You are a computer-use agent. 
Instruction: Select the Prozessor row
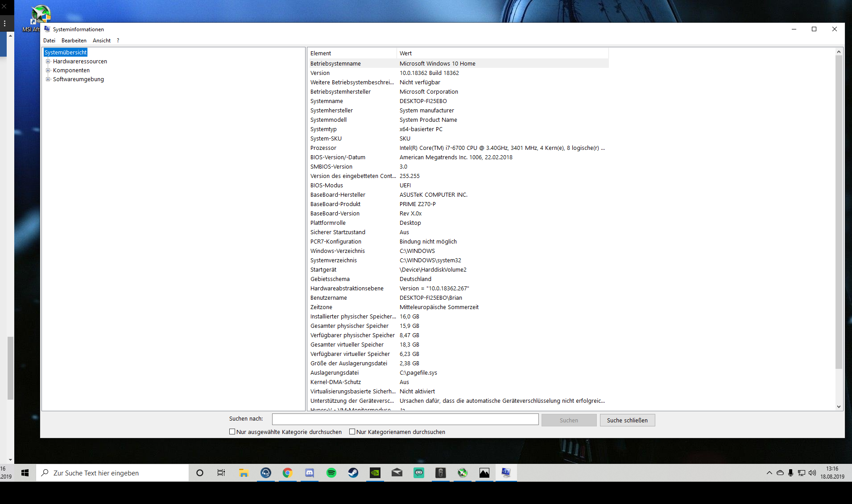pos(458,148)
